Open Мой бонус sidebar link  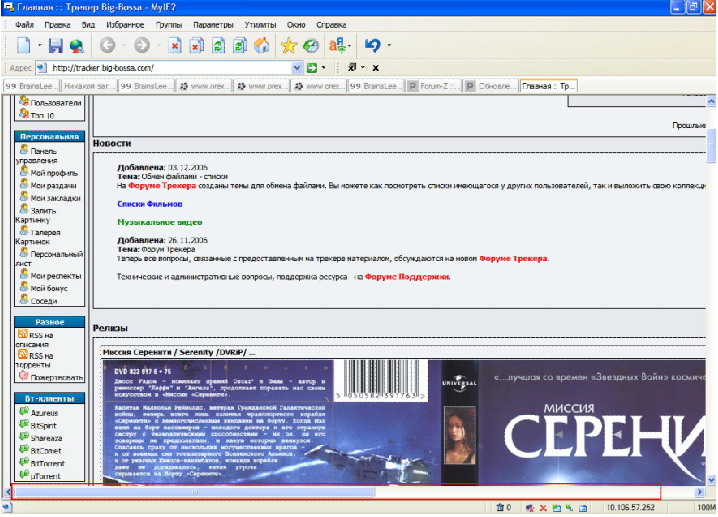49,288
